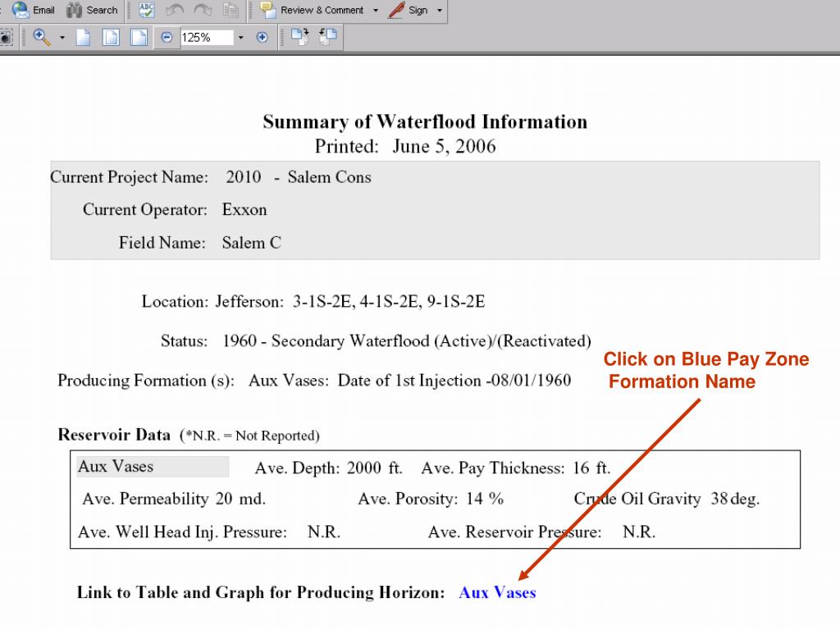
Task: Open Review & Comment tools
Action: tap(311, 10)
